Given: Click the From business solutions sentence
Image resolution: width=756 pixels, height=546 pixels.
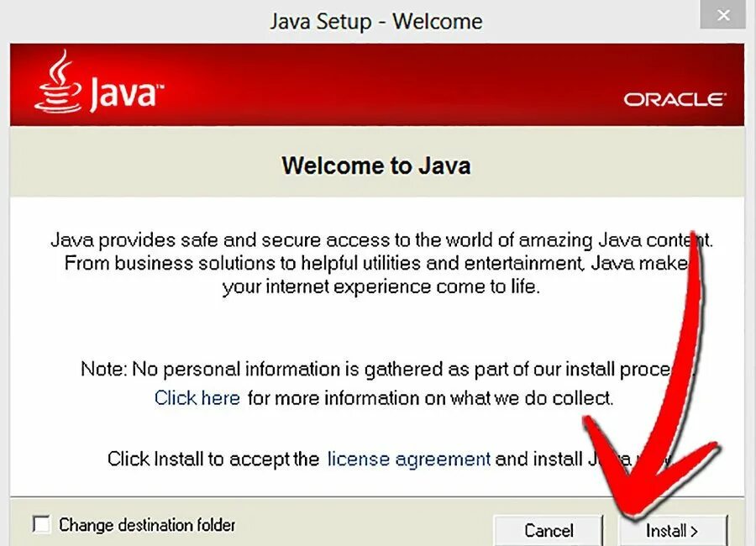Looking at the screenshot, I should [x=381, y=264].
